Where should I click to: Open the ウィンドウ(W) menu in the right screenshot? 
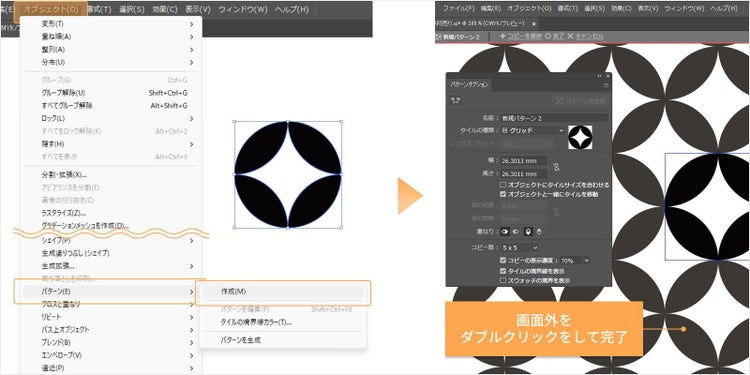(x=684, y=9)
